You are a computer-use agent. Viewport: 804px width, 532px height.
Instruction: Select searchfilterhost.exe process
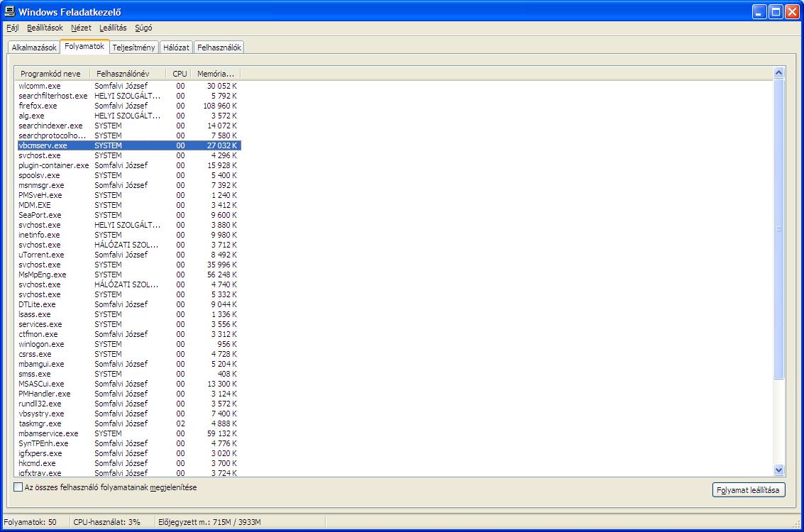pyautogui.click(x=128, y=96)
